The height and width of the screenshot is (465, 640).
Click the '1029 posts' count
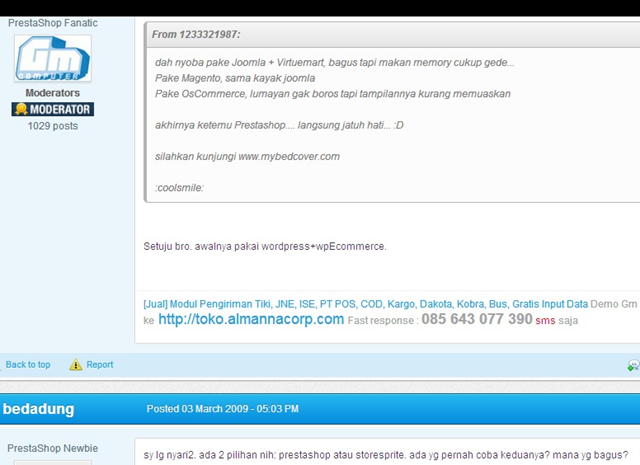(53, 126)
